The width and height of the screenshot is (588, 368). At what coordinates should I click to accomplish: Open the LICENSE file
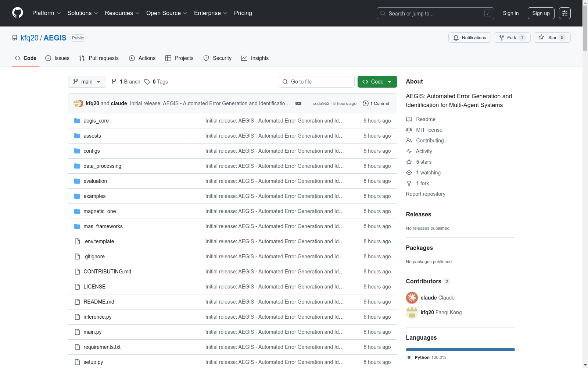click(x=94, y=287)
